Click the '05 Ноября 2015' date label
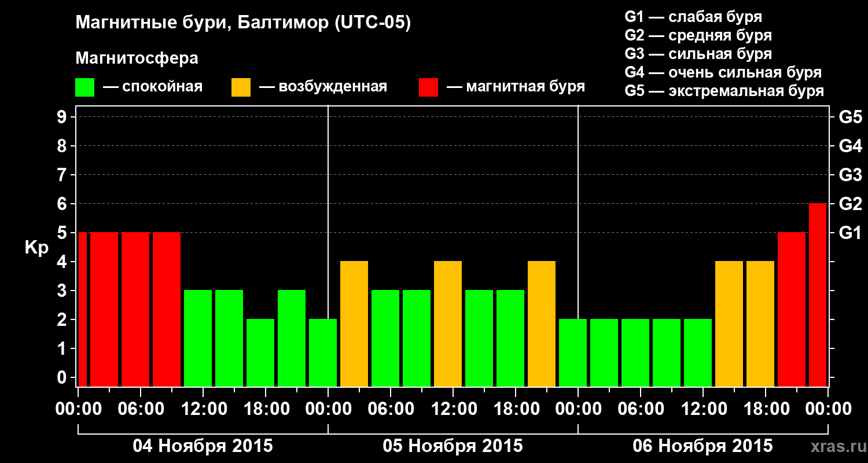This screenshot has width=868, height=463. click(x=453, y=446)
